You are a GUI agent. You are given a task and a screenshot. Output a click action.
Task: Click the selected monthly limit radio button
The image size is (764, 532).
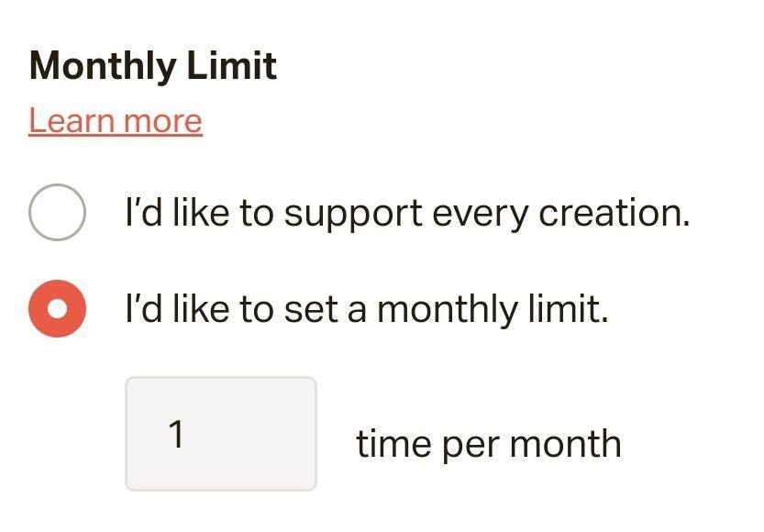[58, 309]
